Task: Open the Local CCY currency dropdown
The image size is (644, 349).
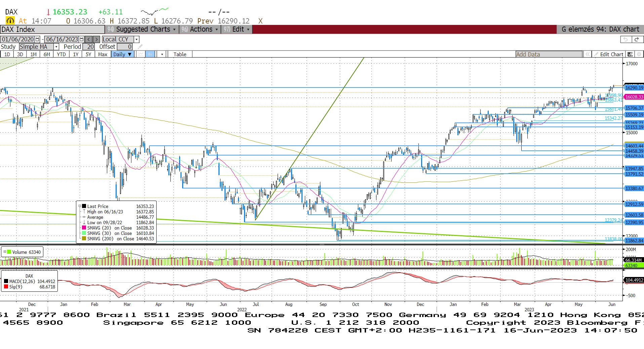Action: click(136, 39)
